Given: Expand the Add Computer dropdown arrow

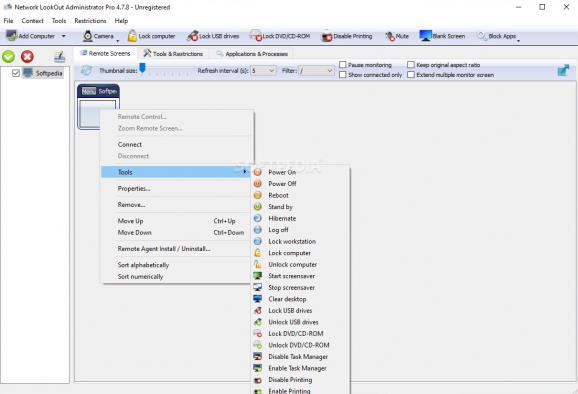Looking at the screenshot, I should coord(64,36).
